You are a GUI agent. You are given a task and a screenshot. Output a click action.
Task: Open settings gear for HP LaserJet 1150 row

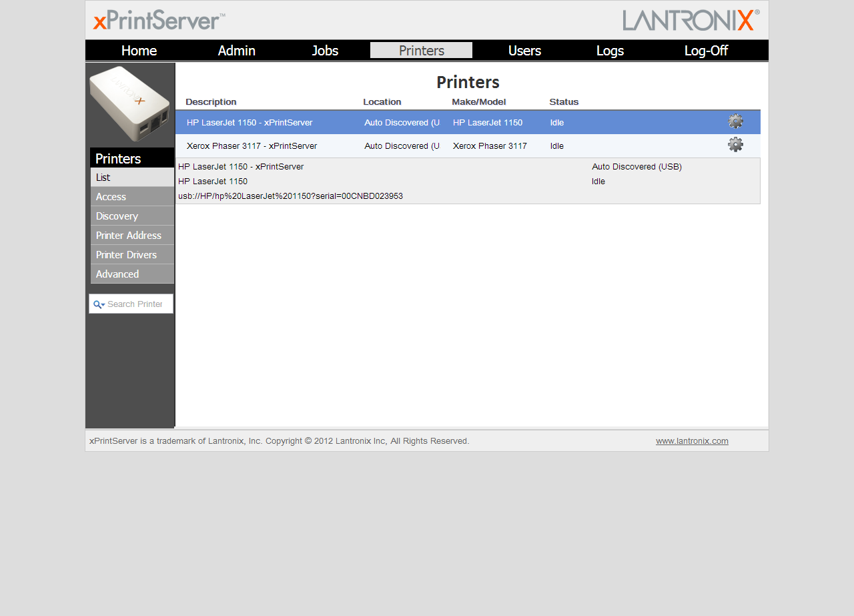click(735, 121)
